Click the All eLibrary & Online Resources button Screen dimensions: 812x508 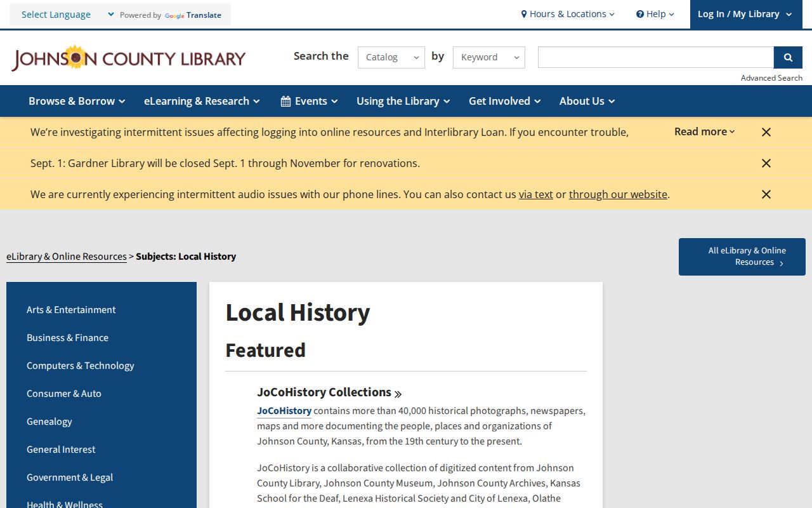coord(742,257)
